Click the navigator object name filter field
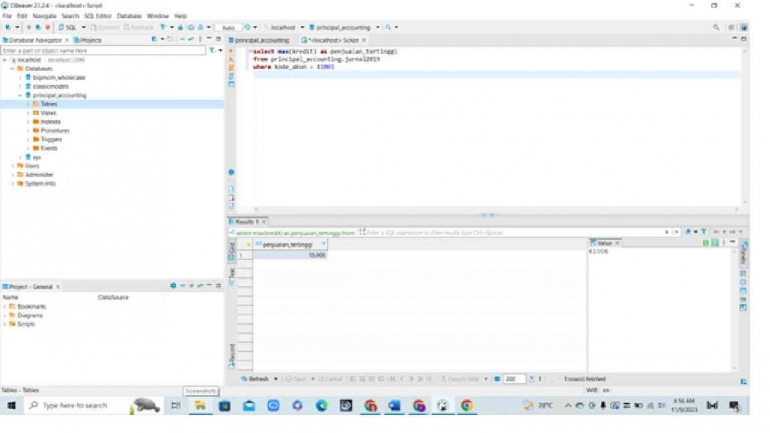 click(103, 51)
